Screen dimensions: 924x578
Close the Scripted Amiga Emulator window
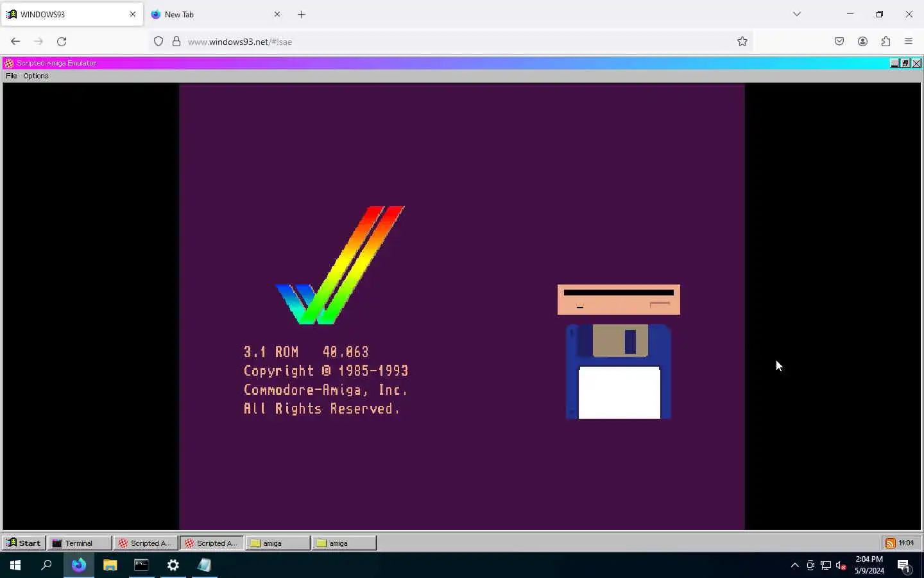[916, 63]
